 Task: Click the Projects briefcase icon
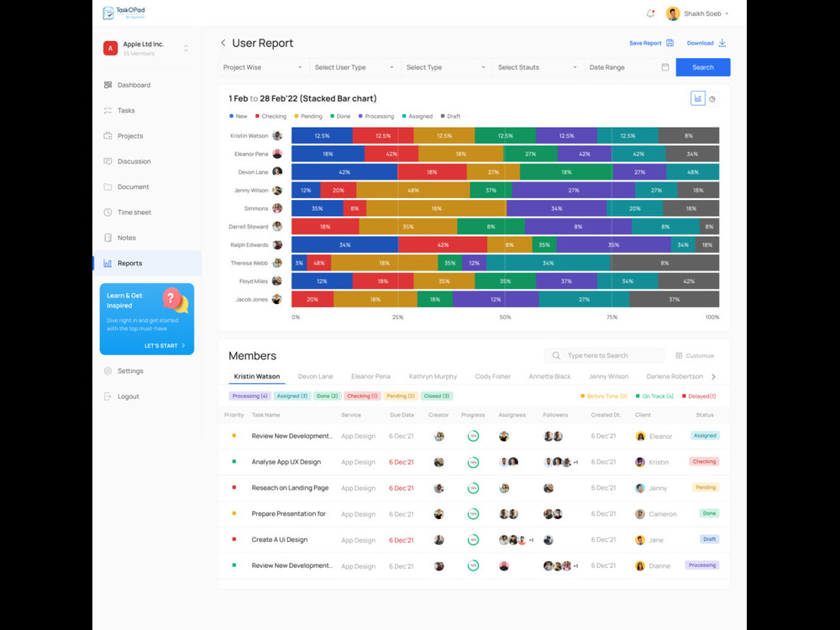click(x=108, y=135)
